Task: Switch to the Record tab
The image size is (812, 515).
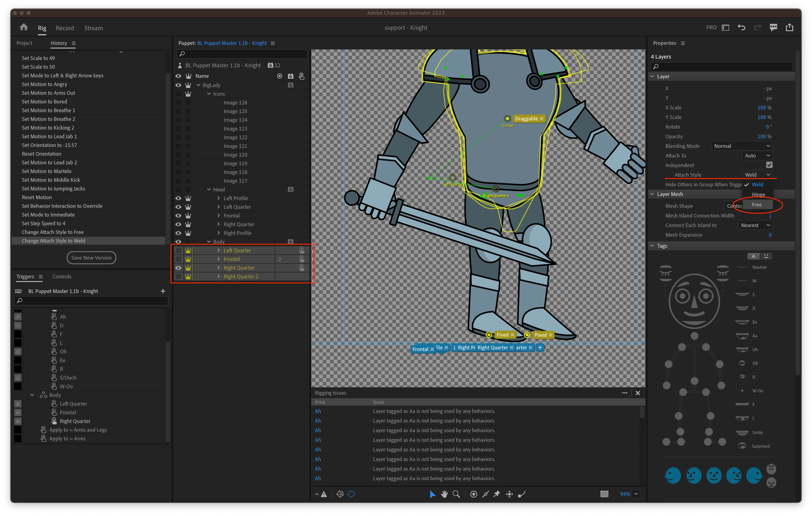Action: tap(65, 28)
